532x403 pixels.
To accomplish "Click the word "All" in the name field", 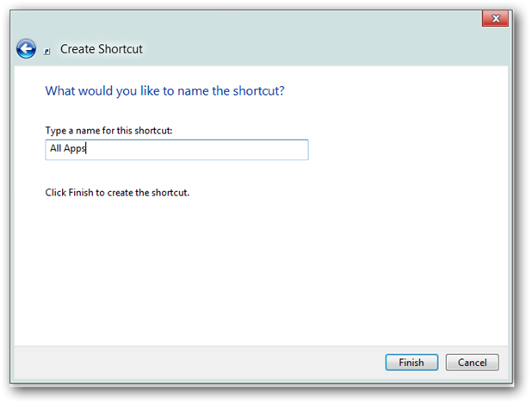I will [55, 149].
